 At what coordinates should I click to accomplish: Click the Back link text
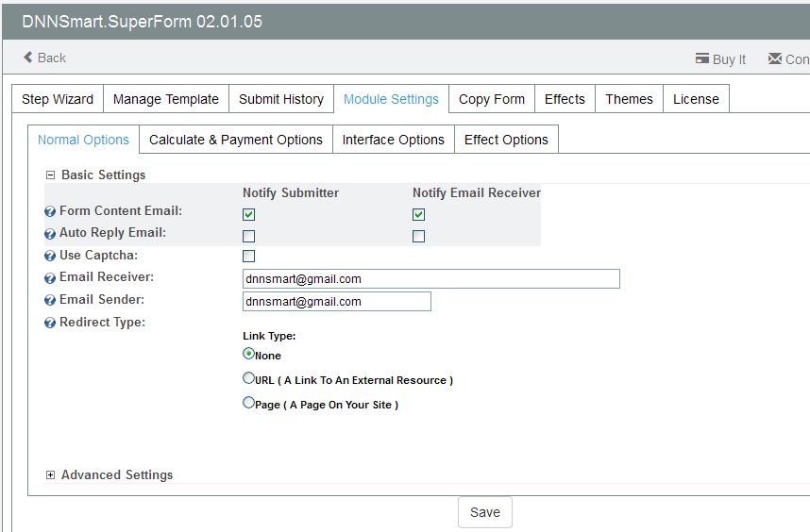(52, 58)
